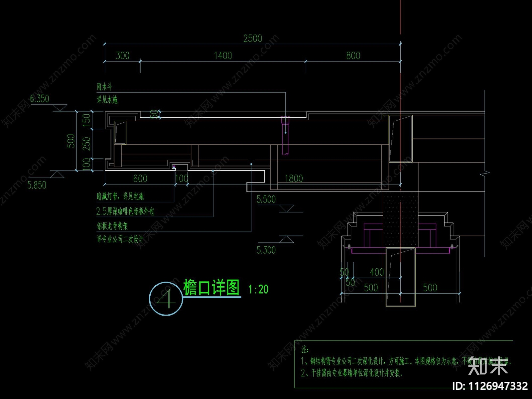Click the 注: note heading
532x399 pixels.
coord(305,349)
